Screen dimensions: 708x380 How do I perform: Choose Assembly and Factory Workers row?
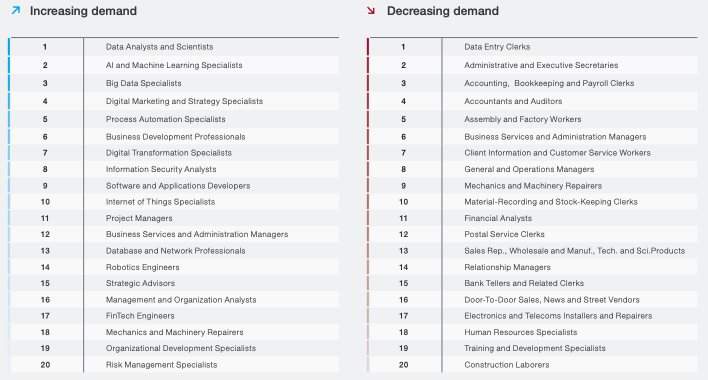pyautogui.click(x=532, y=119)
